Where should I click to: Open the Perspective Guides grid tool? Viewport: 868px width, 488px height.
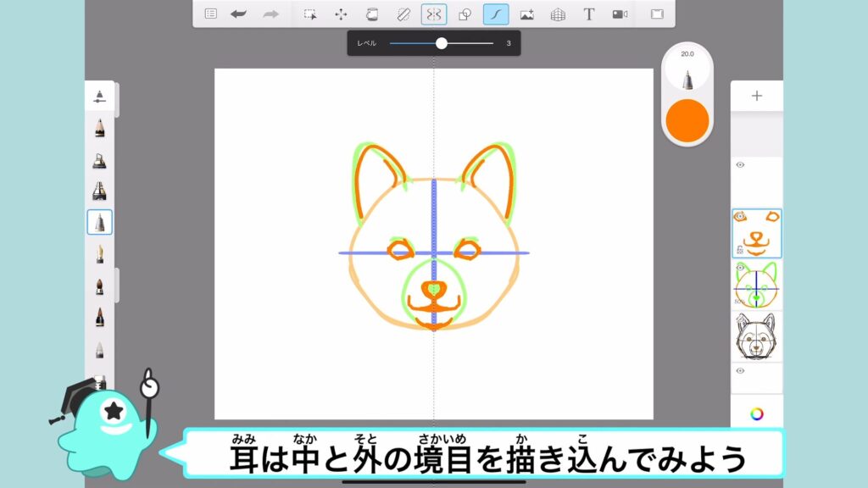pos(558,14)
